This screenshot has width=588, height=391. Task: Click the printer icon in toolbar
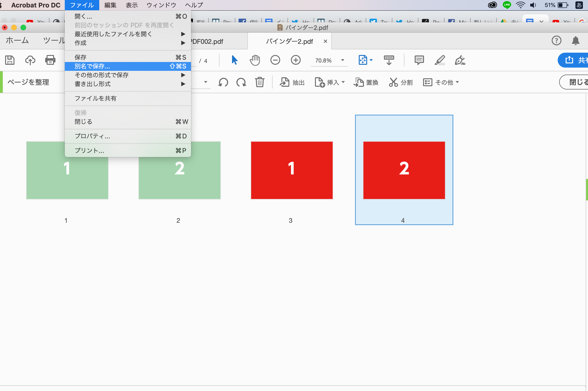coord(50,60)
